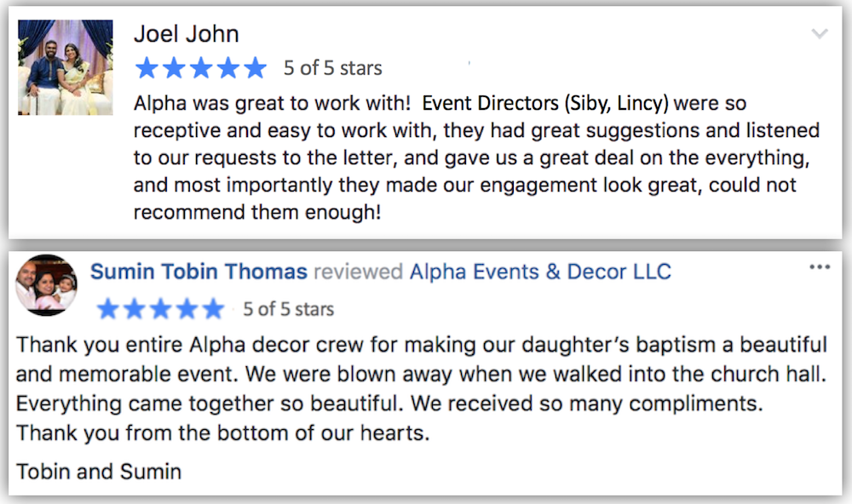Click the first star in Joel John's rating
The width and height of the screenshot is (852, 504).
pos(147,68)
